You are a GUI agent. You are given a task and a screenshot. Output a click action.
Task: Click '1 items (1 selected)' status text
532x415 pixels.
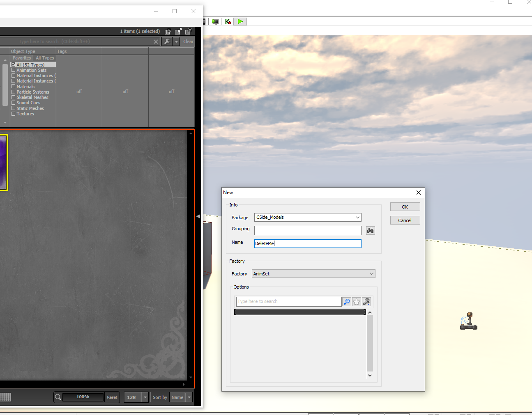tap(140, 31)
